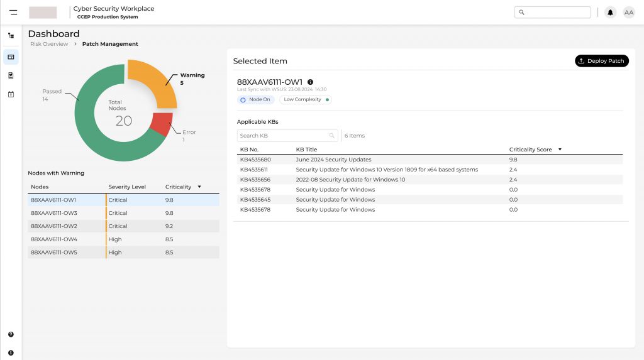
Task: Select KB4535680 June 2024 Security Updates row
Action: tap(428, 160)
